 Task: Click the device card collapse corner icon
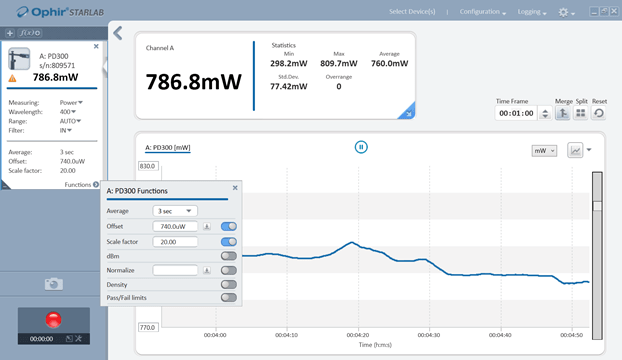click(x=5, y=185)
